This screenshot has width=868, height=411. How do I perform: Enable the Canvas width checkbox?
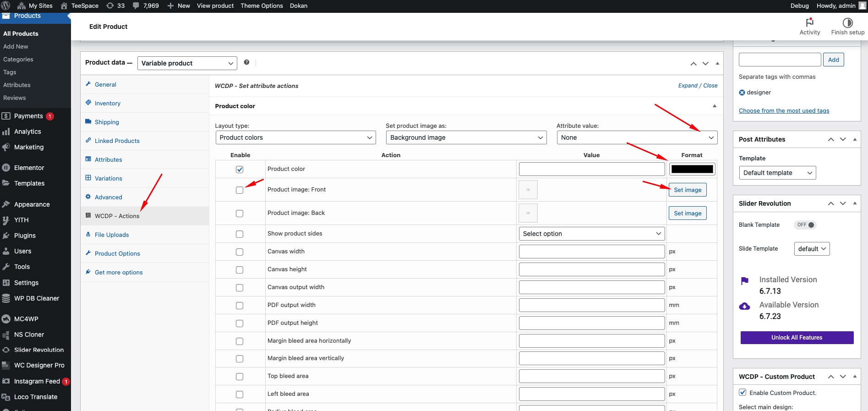pyautogui.click(x=240, y=252)
